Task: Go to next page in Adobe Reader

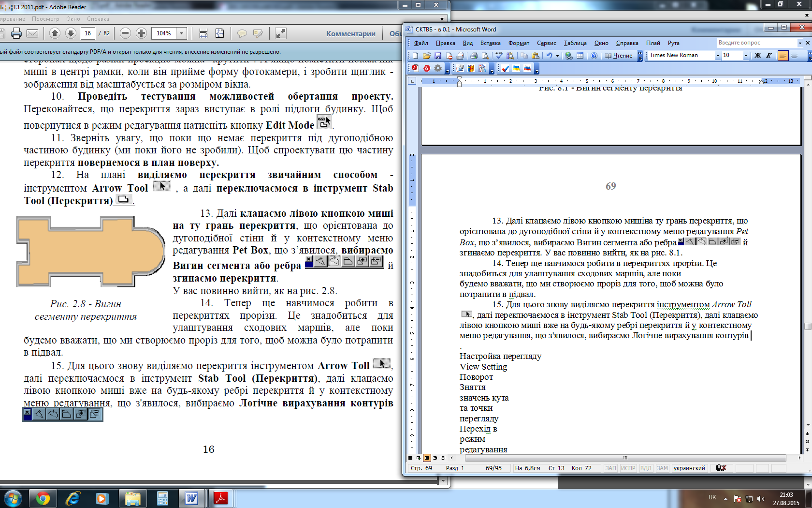Action: click(71, 33)
